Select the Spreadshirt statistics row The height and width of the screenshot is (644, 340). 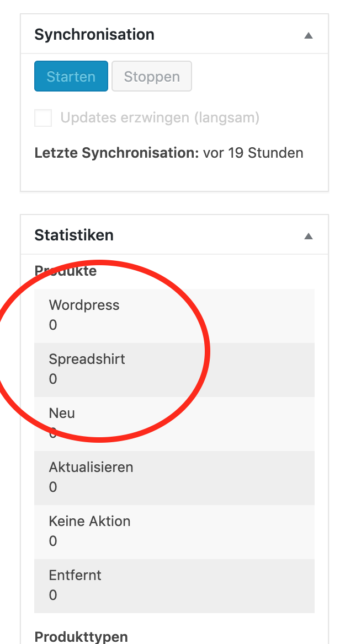174,369
